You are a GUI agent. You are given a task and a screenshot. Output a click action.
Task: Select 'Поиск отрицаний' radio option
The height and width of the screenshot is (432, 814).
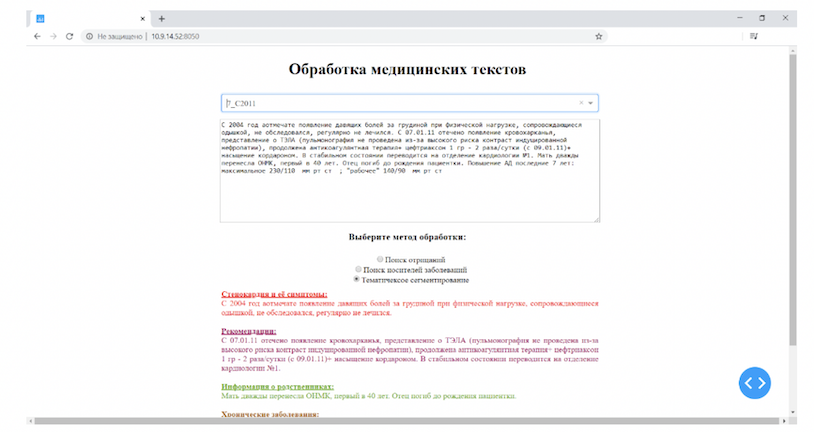(x=366, y=259)
